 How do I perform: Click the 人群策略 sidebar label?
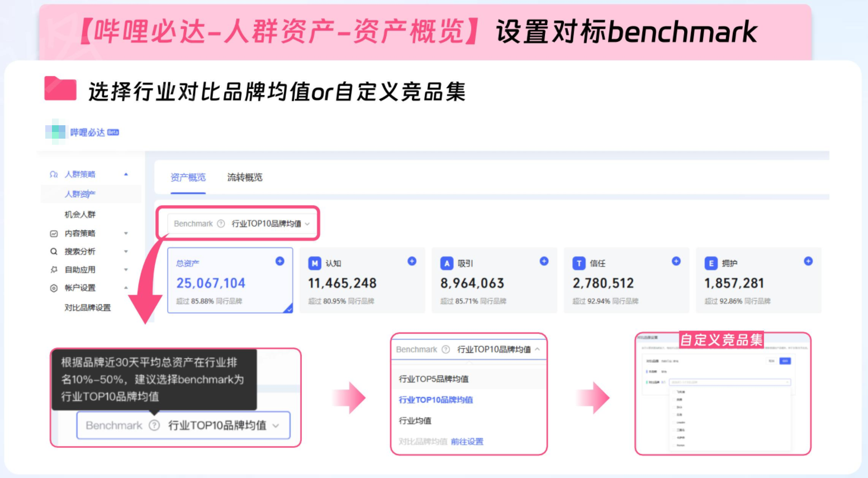(80, 174)
